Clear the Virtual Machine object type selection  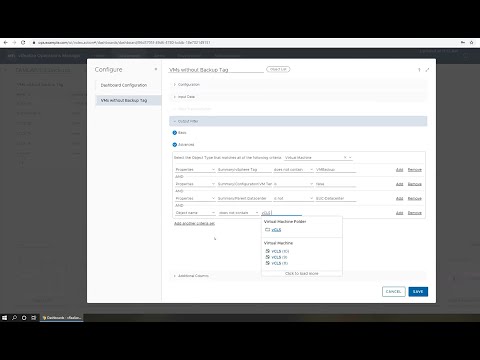(x=345, y=157)
